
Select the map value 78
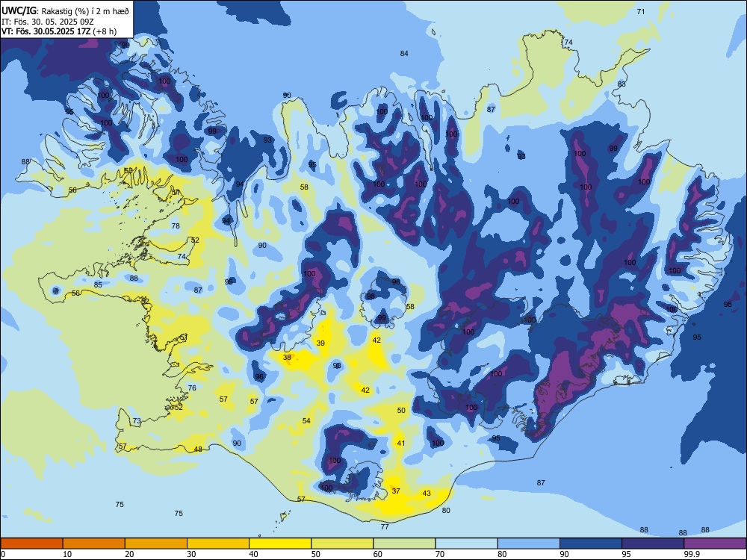click(x=176, y=225)
